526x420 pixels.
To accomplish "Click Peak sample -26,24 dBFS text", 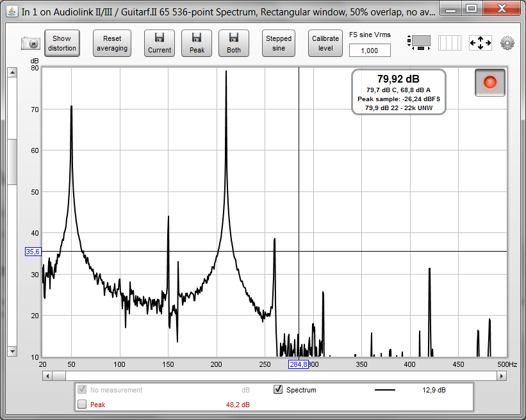I will click(x=399, y=99).
